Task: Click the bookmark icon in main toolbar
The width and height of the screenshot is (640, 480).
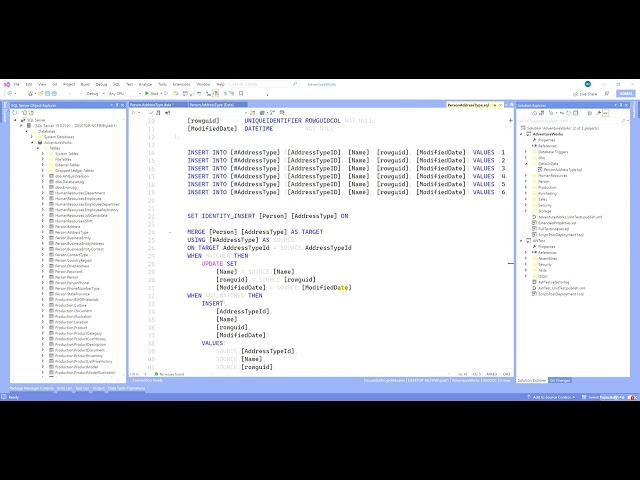Action: pyautogui.click(x=241, y=93)
